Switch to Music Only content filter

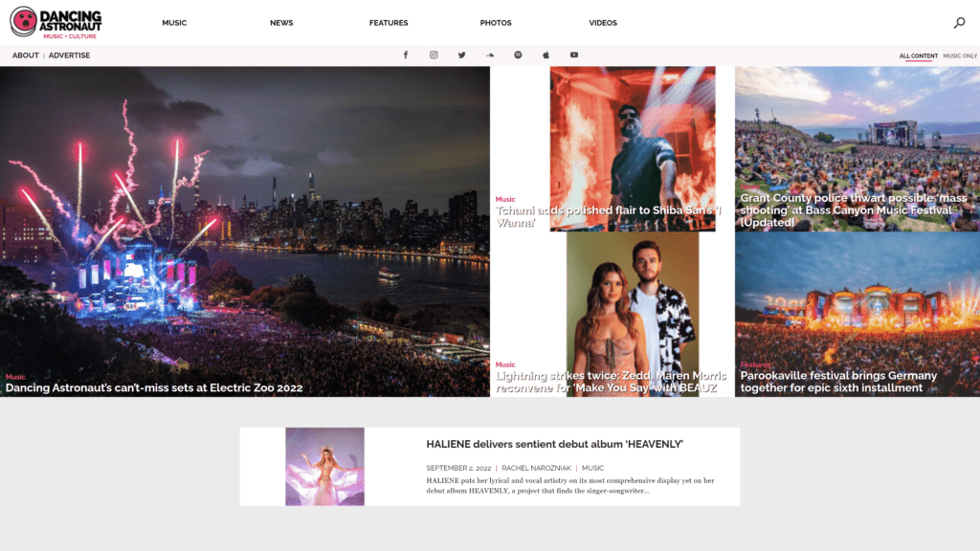coord(960,56)
